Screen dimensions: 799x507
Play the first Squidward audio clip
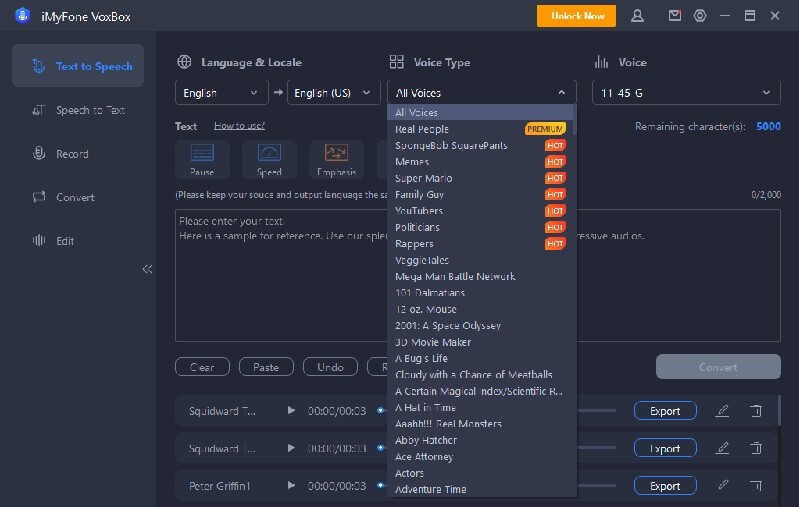[291, 410]
